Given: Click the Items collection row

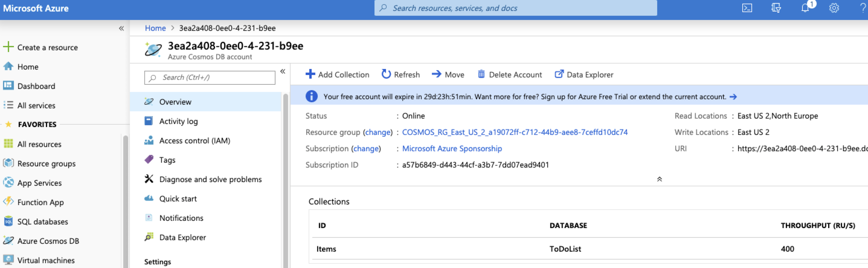Looking at the screenshot, I should [590, 249].
